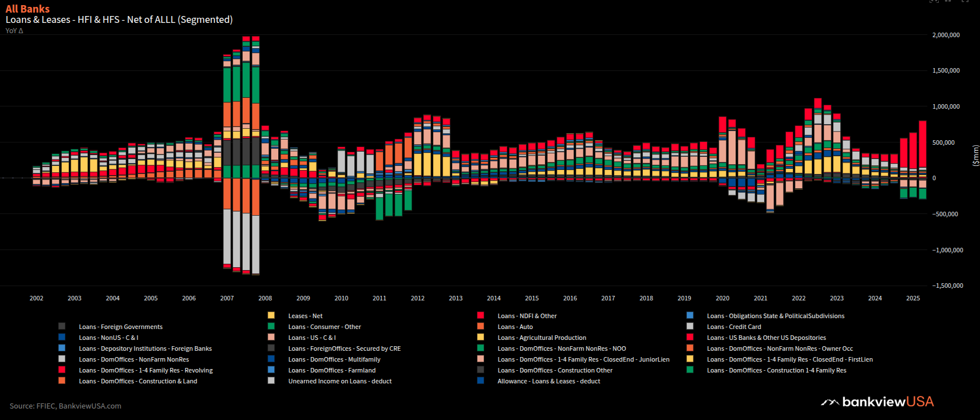Select the Allowance - Loans & Leases - deduct swatch

[x=481, y=381]
